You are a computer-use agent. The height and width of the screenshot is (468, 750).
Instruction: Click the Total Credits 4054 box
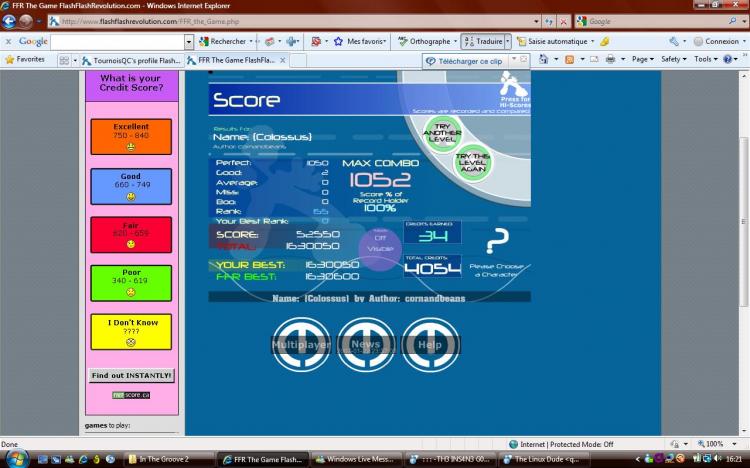(x=432, y=266)
